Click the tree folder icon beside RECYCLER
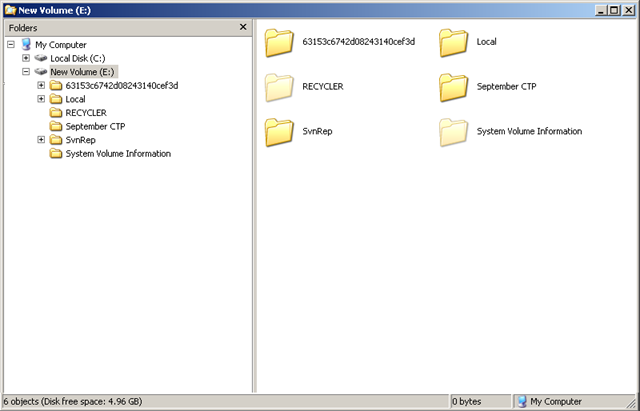Image resolution: width=640 pixels, height=411 pixels. coord(56,113)
